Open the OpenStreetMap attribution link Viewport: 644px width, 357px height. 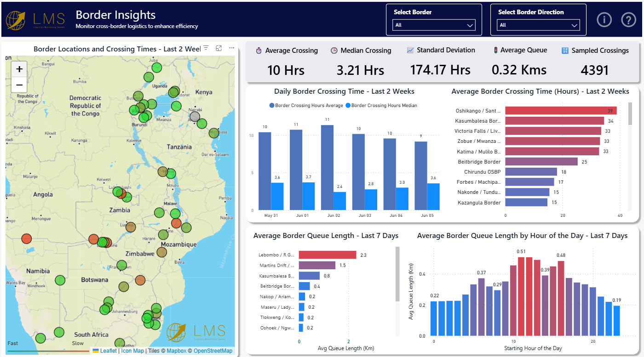[213, 351]
